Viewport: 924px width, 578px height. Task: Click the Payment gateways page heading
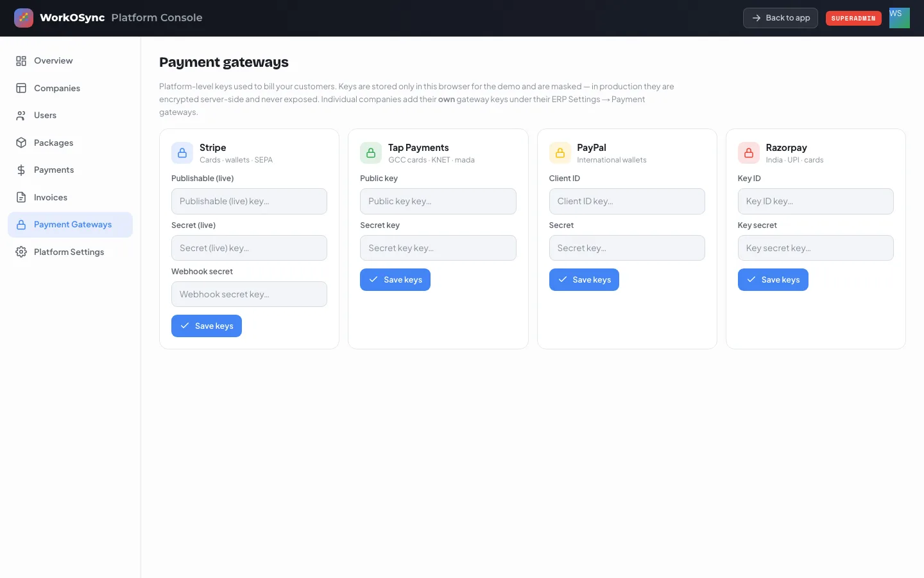pos(224,62)
